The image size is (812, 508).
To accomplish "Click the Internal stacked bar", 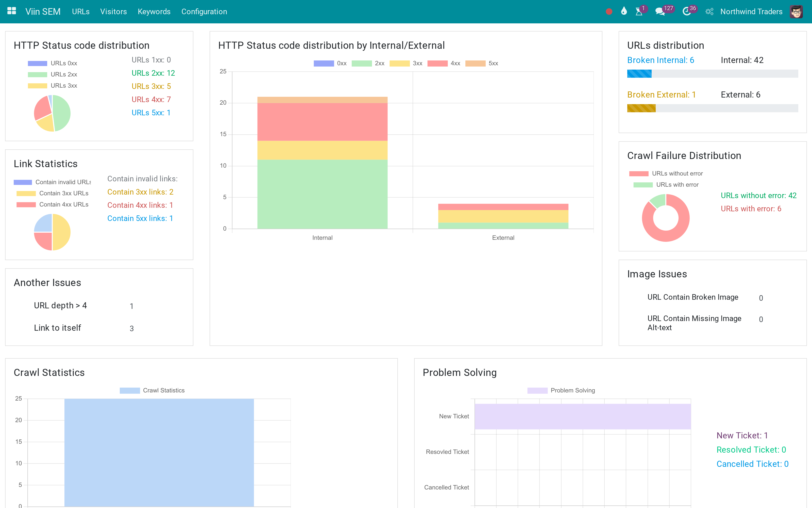I will tap(322, 163).
